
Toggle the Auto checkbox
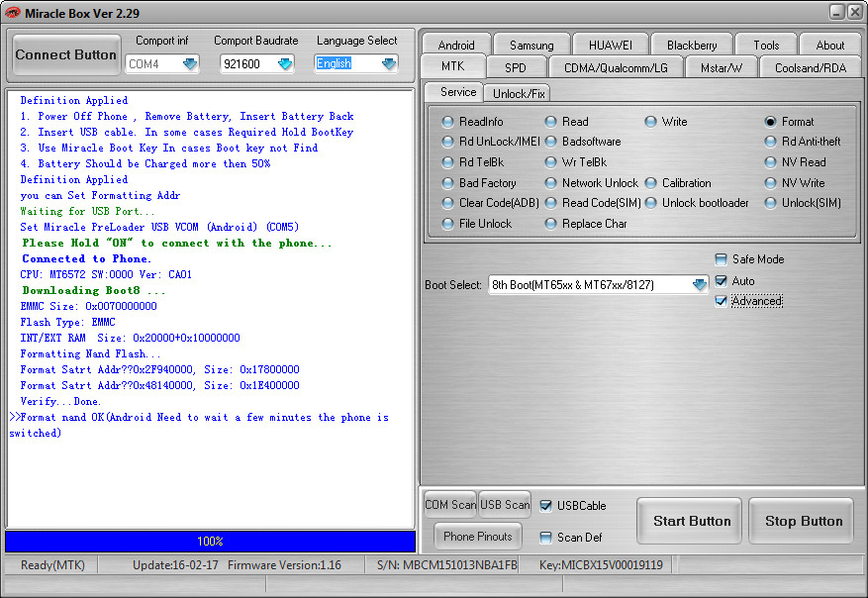721,281
